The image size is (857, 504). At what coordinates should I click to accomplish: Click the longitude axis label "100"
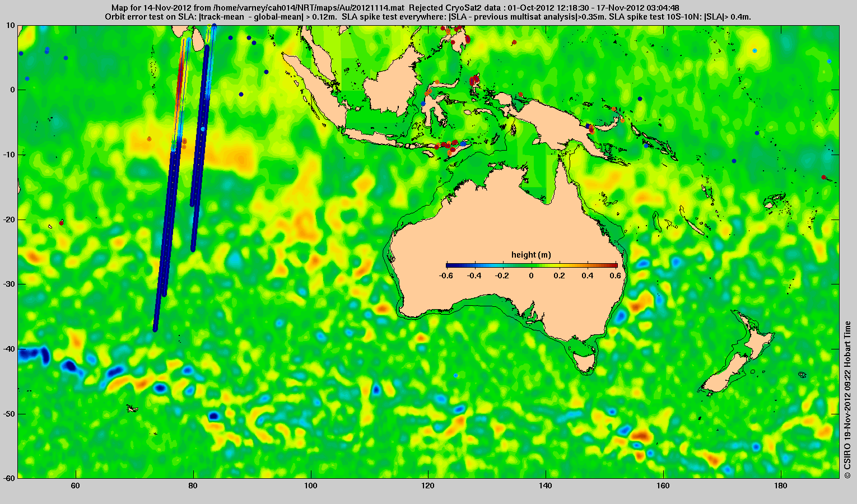click(x=310, y=486)
